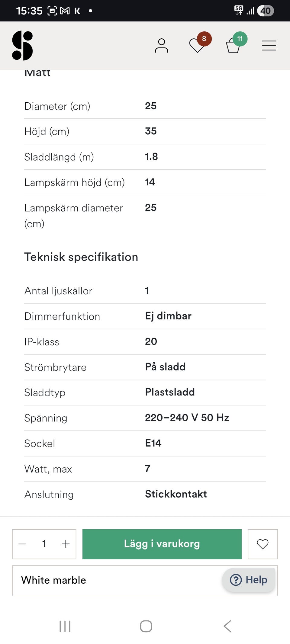Open the White marble variant selector
The image size is (290, 644).
115,581
